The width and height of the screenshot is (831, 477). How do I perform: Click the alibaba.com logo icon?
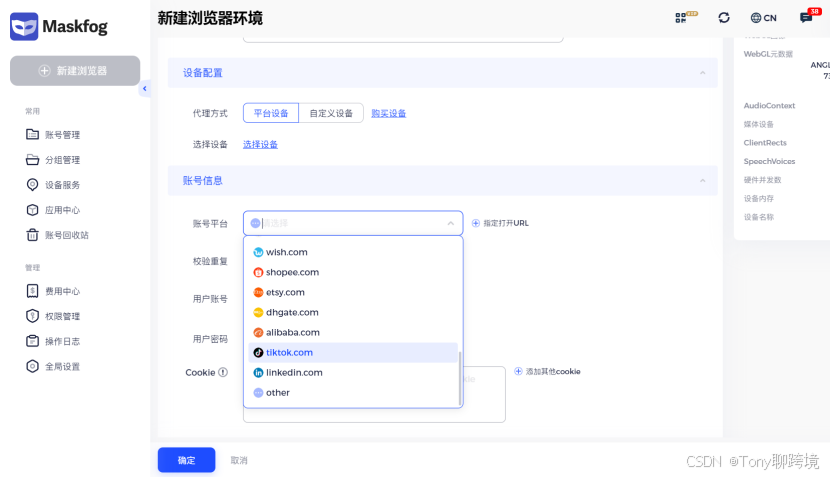(258, 333)
